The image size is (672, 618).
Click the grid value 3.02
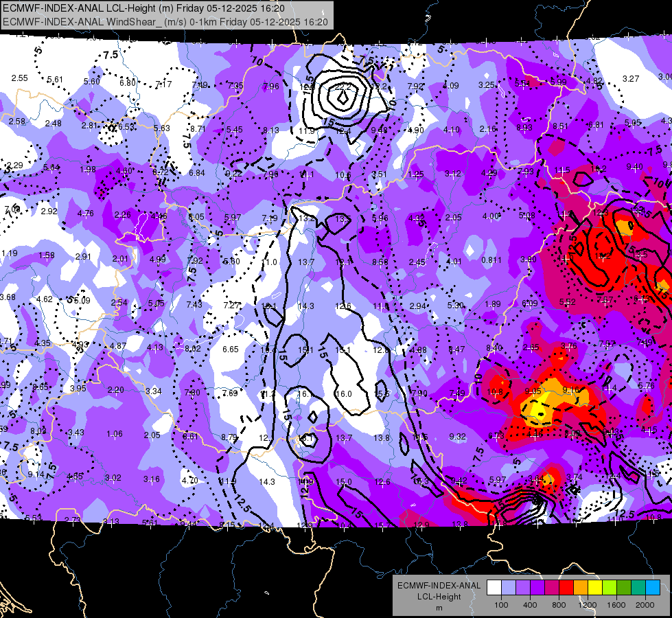coord(113,478)
